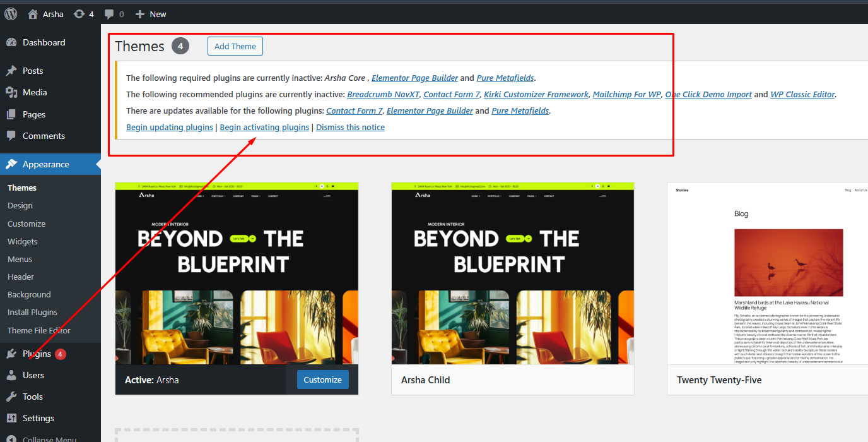Click the plus New icon in admin bar

(140, 14)
